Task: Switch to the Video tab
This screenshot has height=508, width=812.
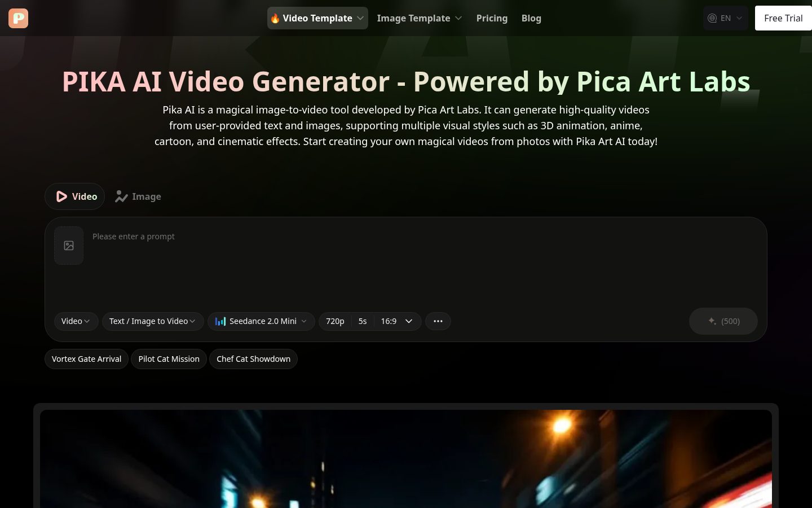Action: coord(75,196)
